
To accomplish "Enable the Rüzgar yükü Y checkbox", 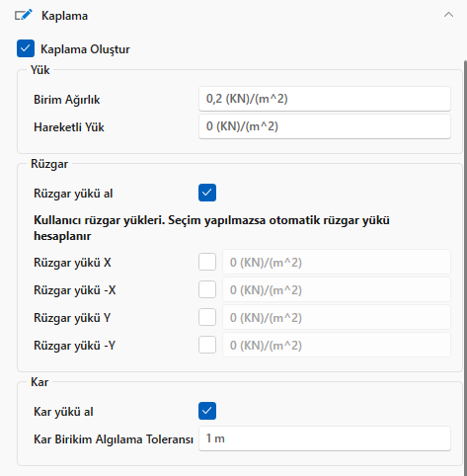I will click(207, 317).
